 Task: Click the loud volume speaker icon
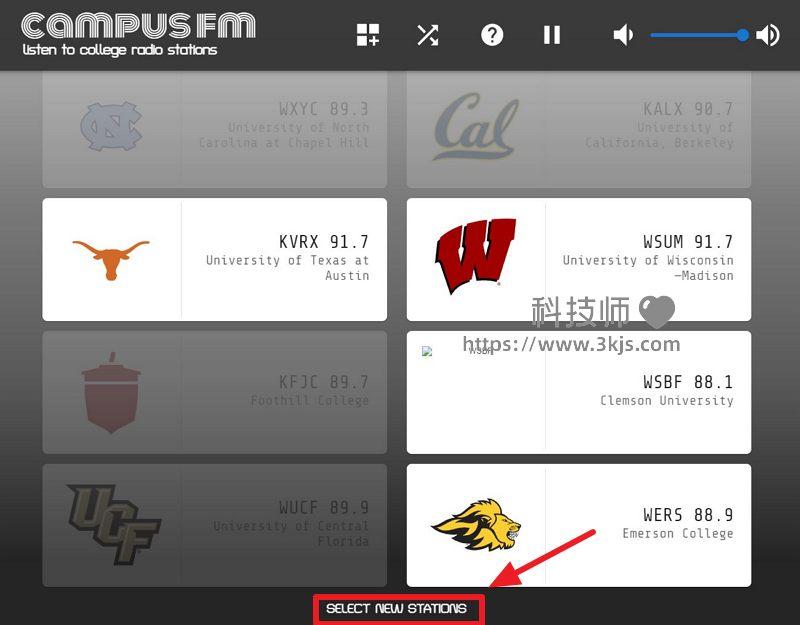(x=768, y=35)
